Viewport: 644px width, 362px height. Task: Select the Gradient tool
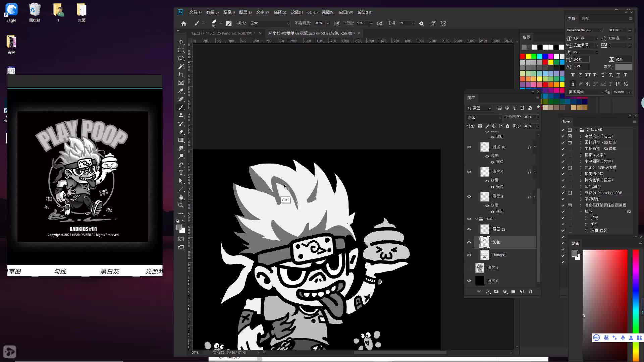(x=181, y=140)
